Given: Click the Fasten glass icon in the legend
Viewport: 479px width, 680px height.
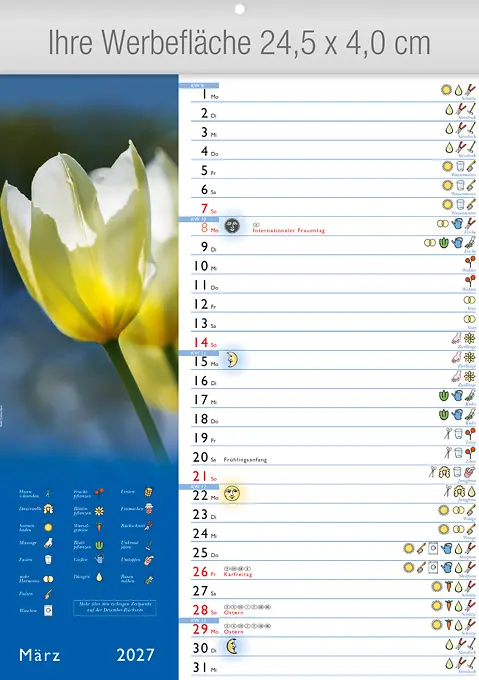Looking at the screenshot, I should coord(48,560).
